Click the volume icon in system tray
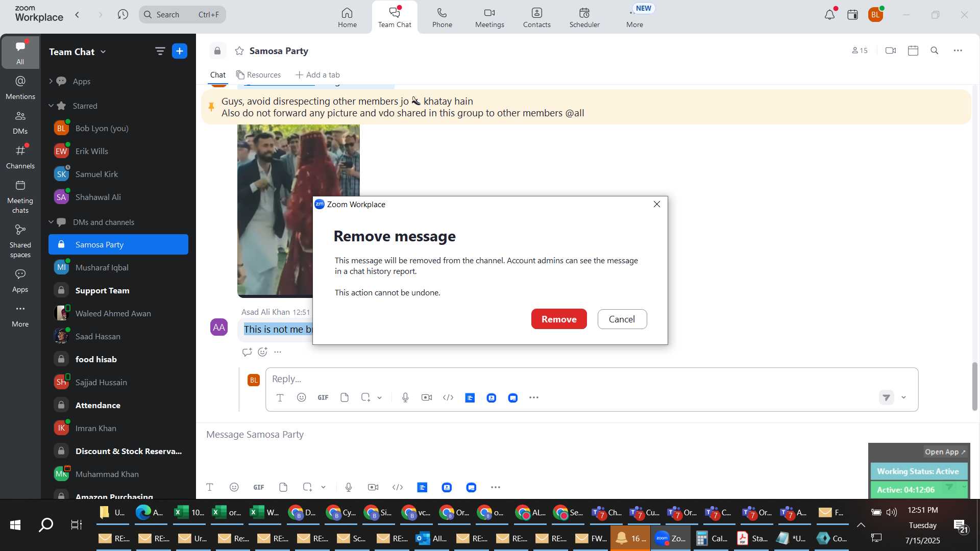 coord(892,512)
